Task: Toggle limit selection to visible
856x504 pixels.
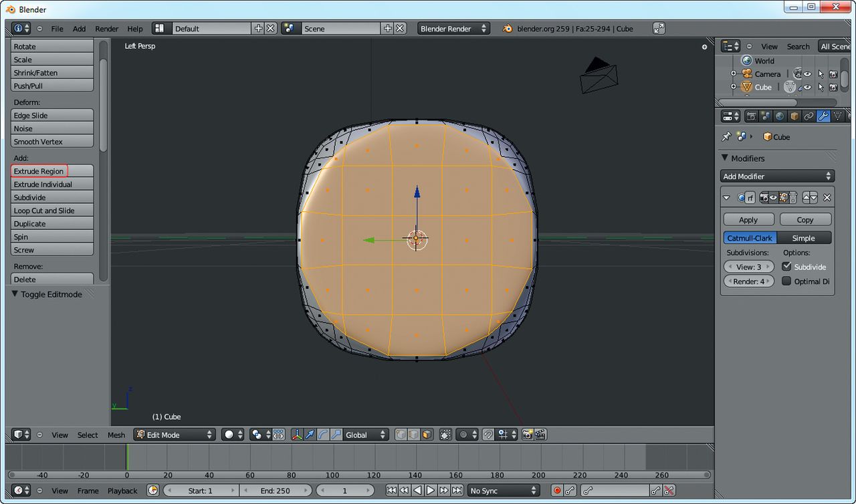Action: coord(445,434)
